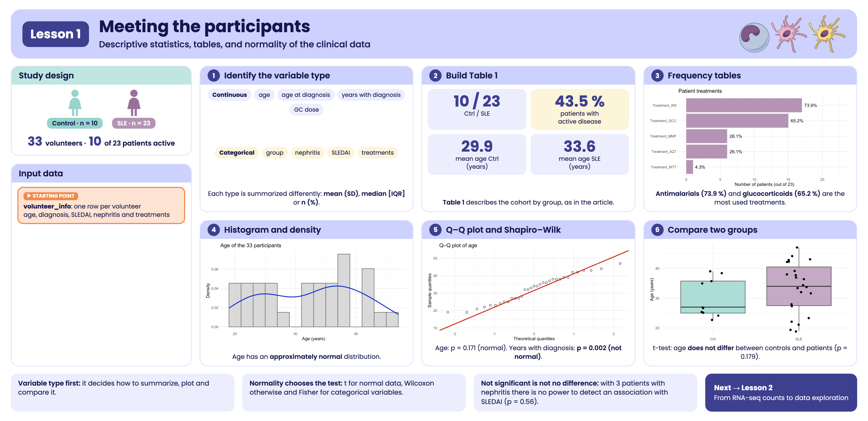Click the 'SLE · n = 23' pill
This screenshot has height=421, width=868.
(134, 123)
